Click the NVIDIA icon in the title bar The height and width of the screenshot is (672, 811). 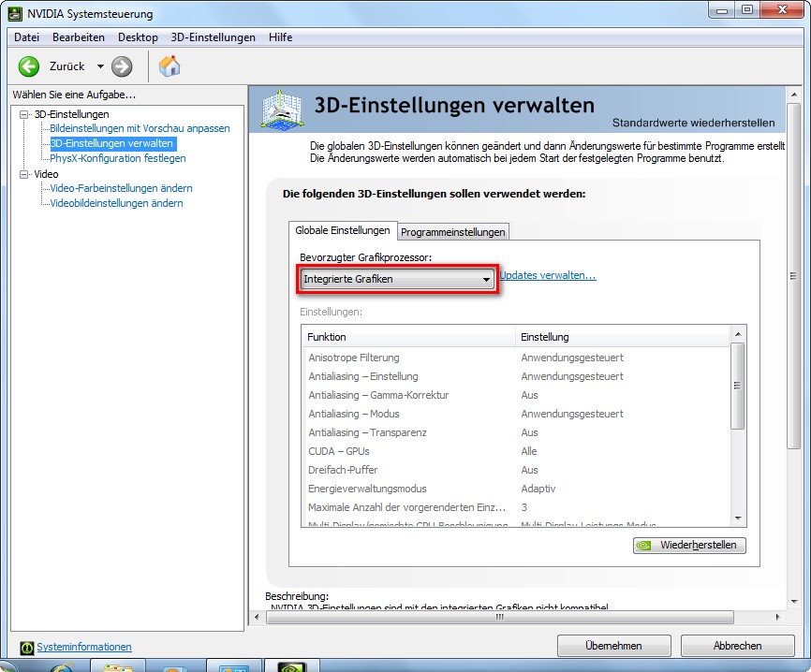click(x=15, y=13)
